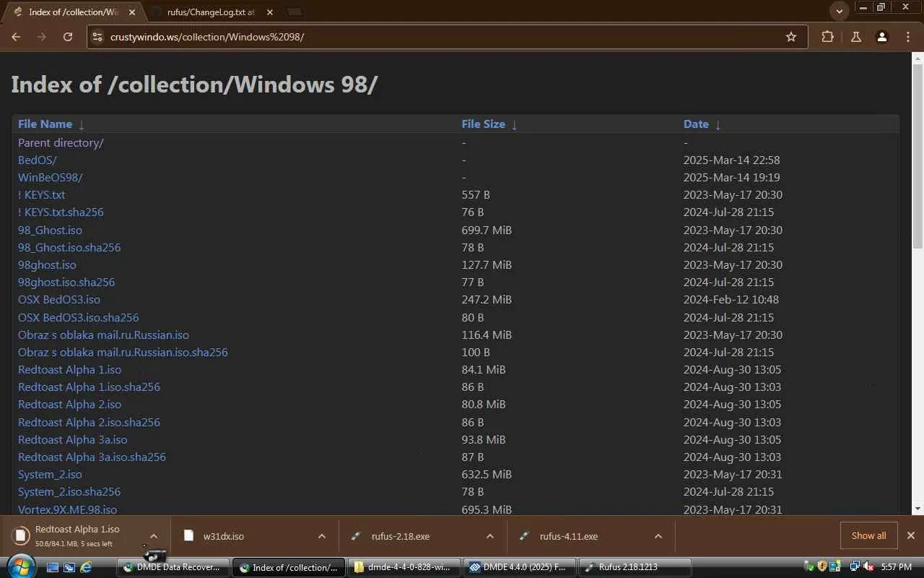Open Redtoast Alpha 3a.iso.sha256 link

click(x=92, y=457)
